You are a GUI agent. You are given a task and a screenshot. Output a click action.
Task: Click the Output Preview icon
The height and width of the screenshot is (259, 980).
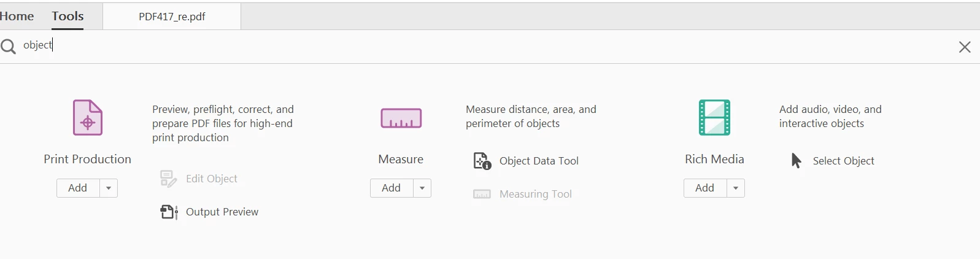(x=169, y=212)
